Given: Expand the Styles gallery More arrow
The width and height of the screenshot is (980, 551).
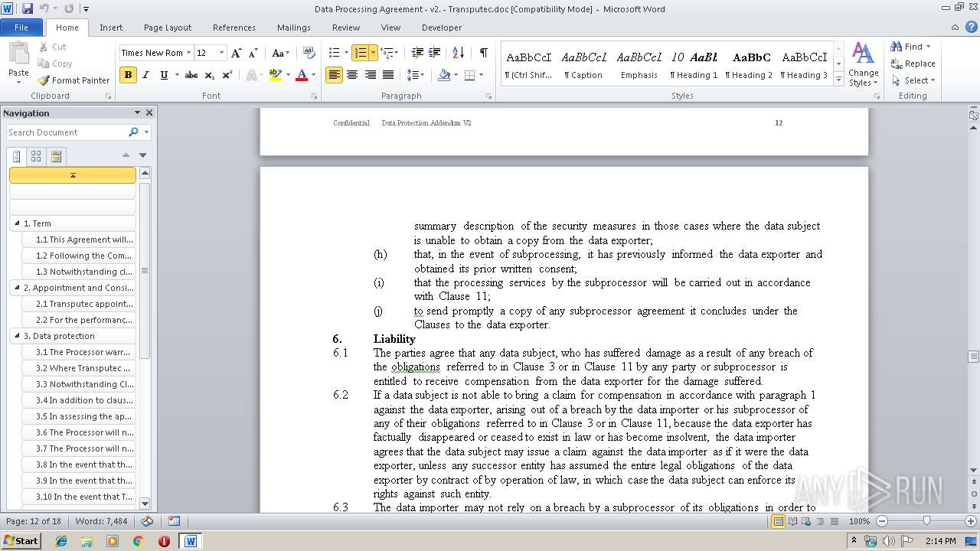Looking at the screenshot, I should click(839, 79).
